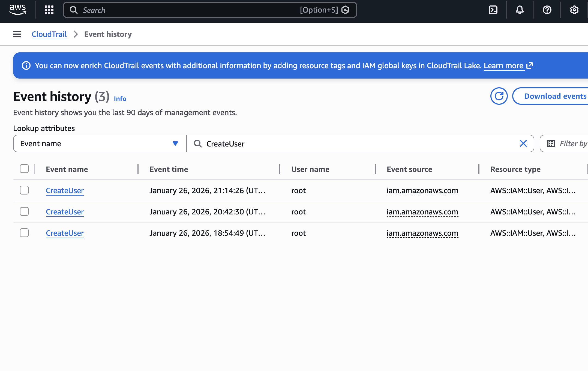Click the Event name column header

[67, 169]
